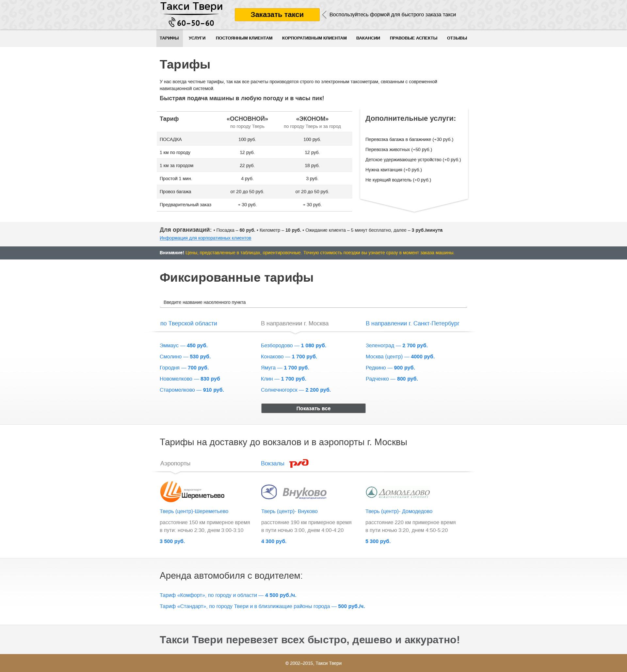The image size is (627, 672).
Task: Click Тариф «Комфорт» rental link
Action: pos(228,595)
